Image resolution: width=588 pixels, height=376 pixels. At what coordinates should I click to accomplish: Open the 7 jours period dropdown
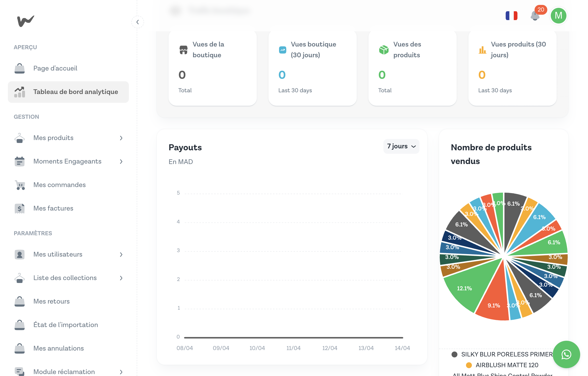point(401,146)
